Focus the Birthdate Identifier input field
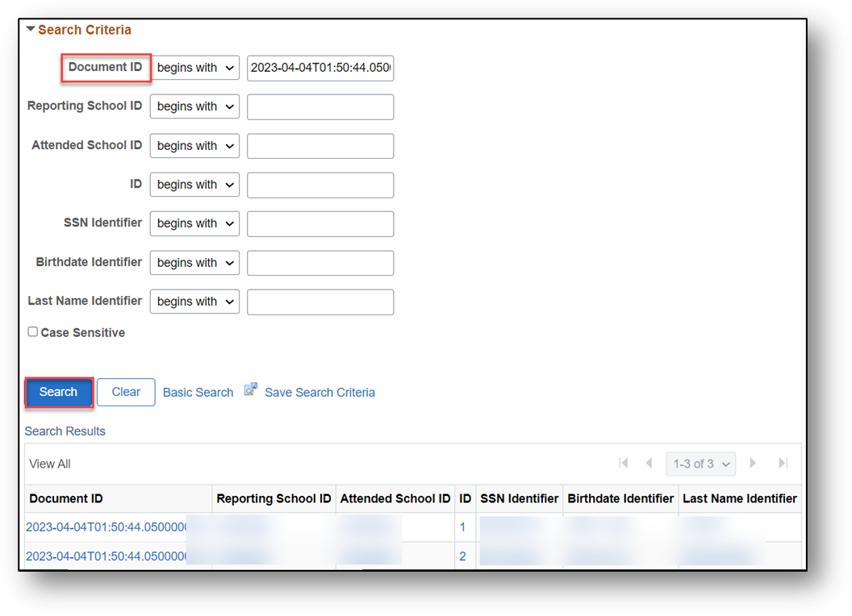This screenshot has width=852, height=616. click(x=320, y=263)
